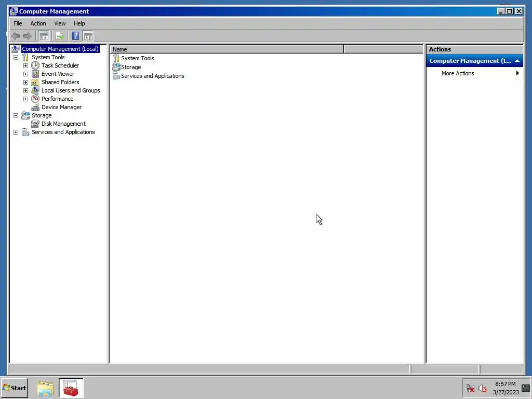
Task: Expand the Services and Applications node
Action: tap(16, 132)
